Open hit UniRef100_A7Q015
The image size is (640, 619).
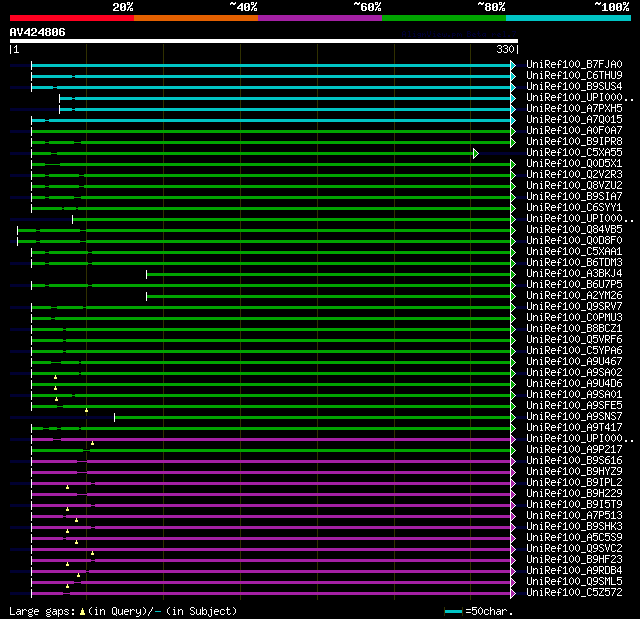coord(574,120)
